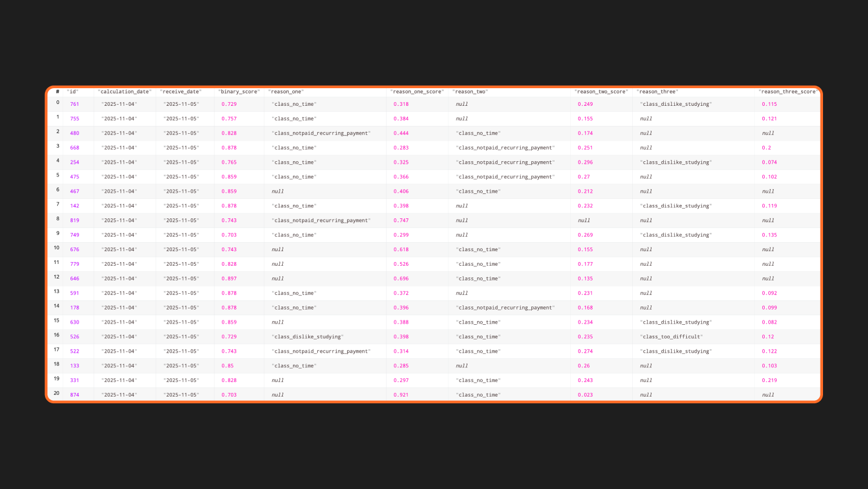
Task: Select the "reason_two_score" column header
Action: pyautogui.click(x=601, y=92)
